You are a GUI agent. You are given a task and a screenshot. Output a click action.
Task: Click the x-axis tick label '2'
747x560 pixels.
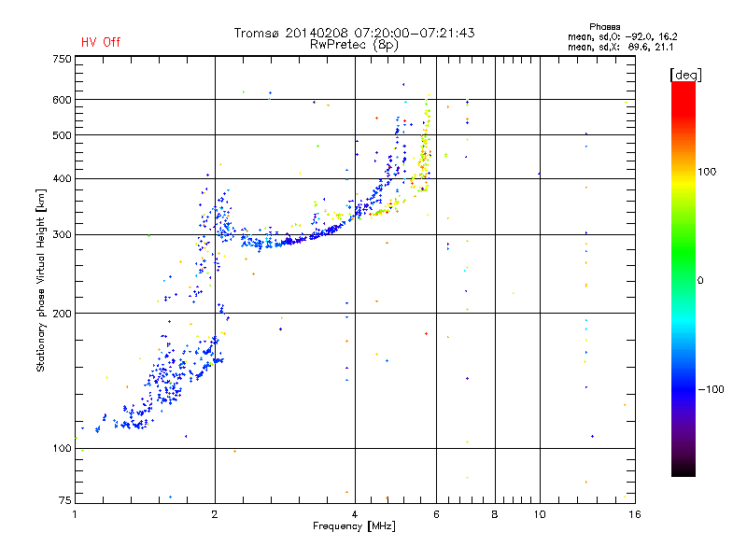click(215, 514)
